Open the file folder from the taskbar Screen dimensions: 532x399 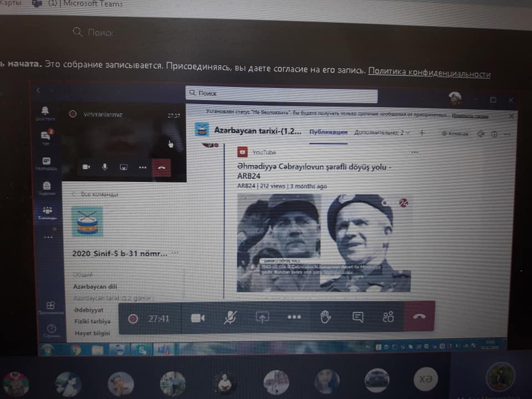98,349
